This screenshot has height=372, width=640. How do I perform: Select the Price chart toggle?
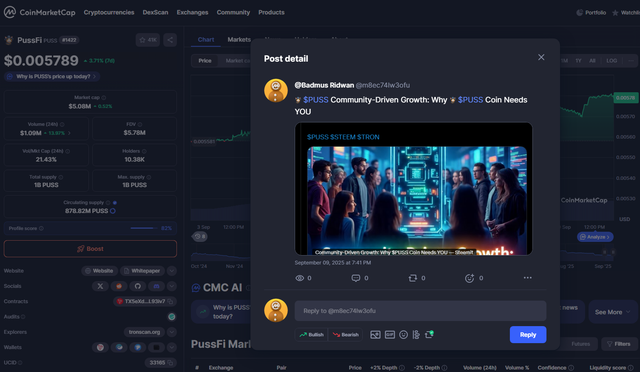pos(205,61)
